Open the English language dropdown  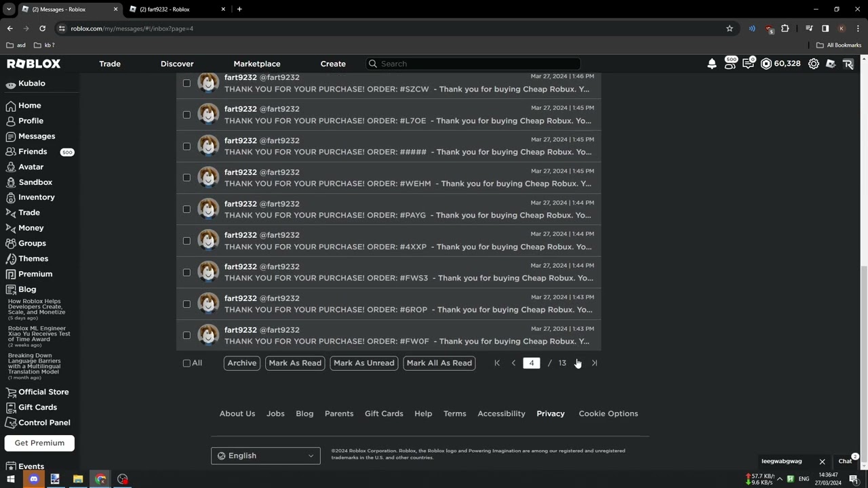point(265,456)
